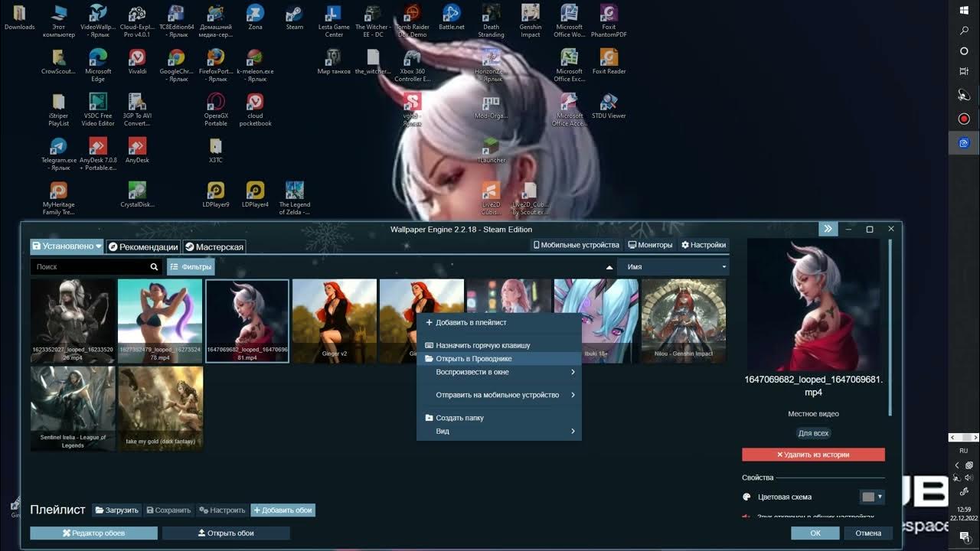Screen dimensions: 980x551
Task: Click the Поиск search field
Action: [88, 267]
